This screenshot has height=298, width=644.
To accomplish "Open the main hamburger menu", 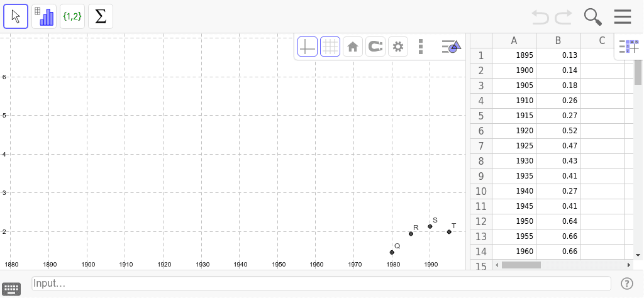I will pos(623,17).
